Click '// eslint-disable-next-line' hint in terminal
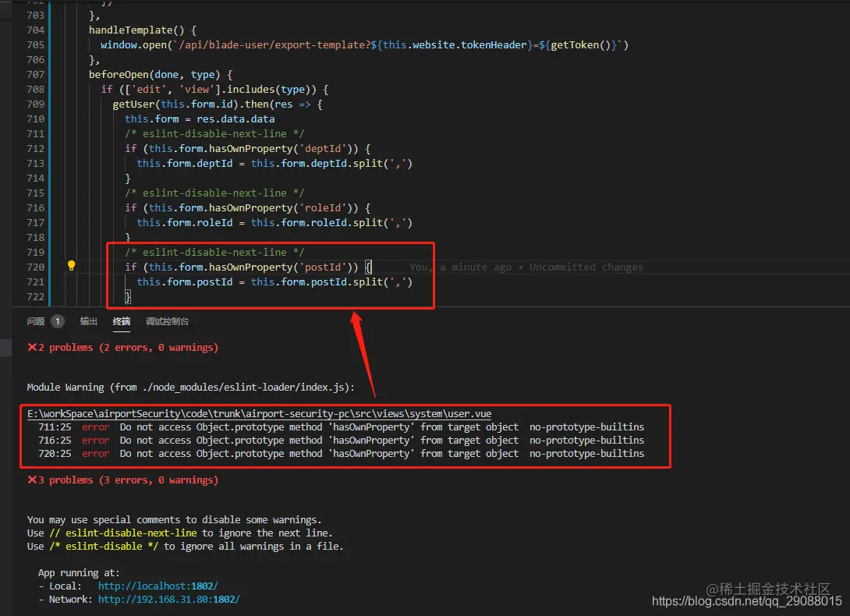The image size is (850, 616). 123,533
